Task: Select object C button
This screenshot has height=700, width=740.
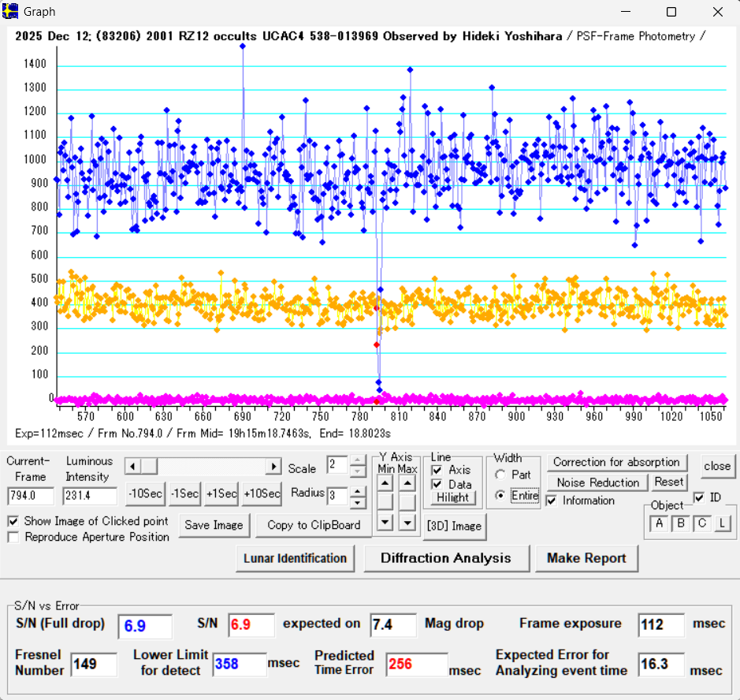Action: click(x=701, y=523)
